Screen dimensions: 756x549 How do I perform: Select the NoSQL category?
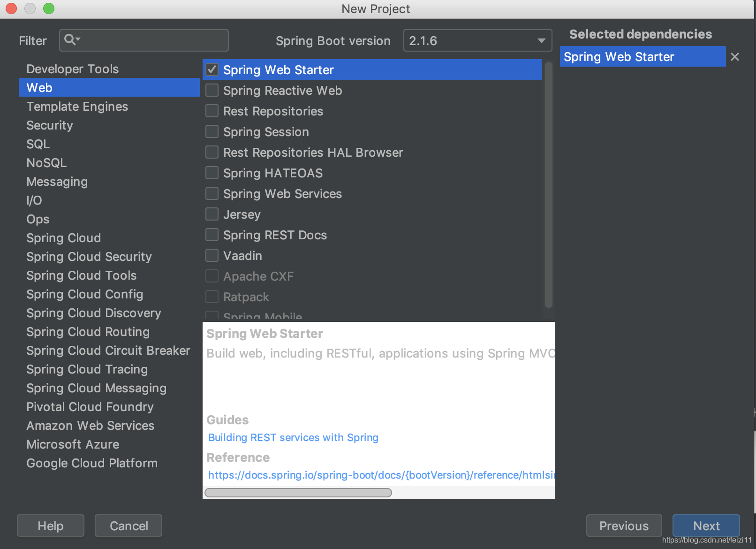(x=109, y=163)
